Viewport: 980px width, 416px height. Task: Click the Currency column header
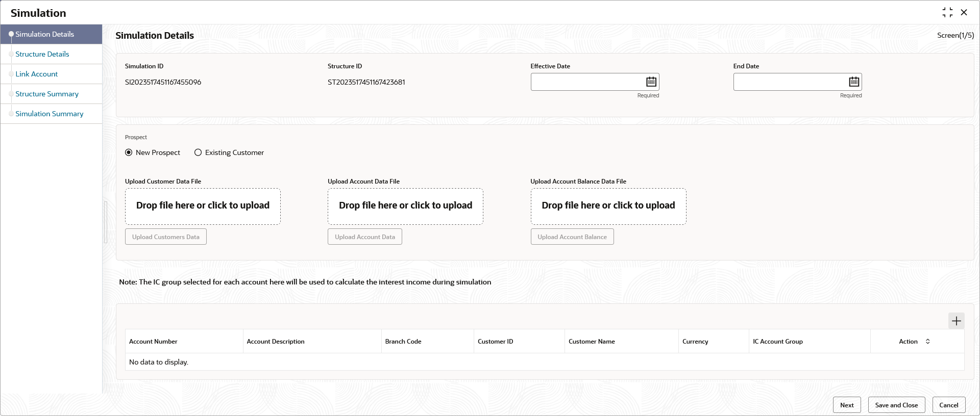pyautogui.click(x=714, y=342)
